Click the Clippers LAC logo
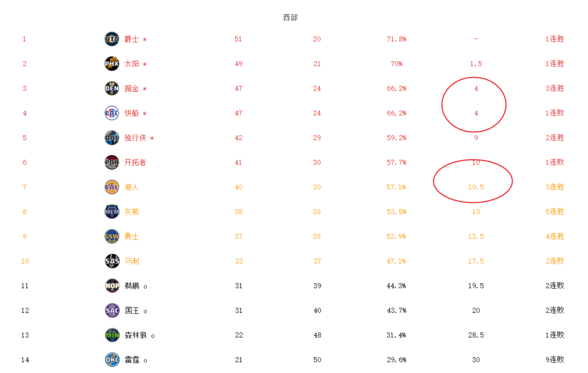 [x=112, y=113]
